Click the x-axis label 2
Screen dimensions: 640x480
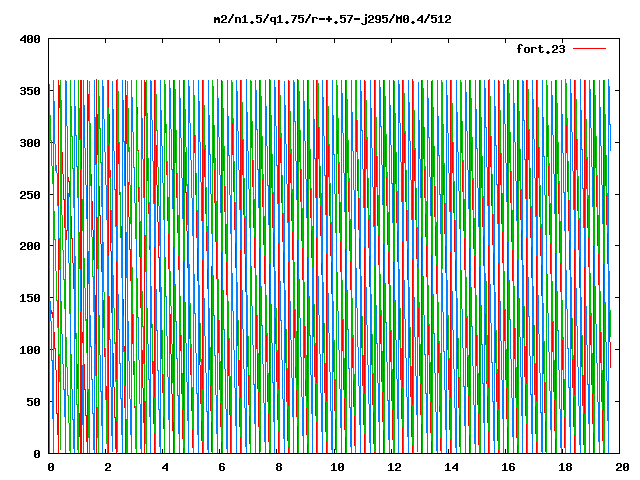pyautogui.click(x=108, y=467)
